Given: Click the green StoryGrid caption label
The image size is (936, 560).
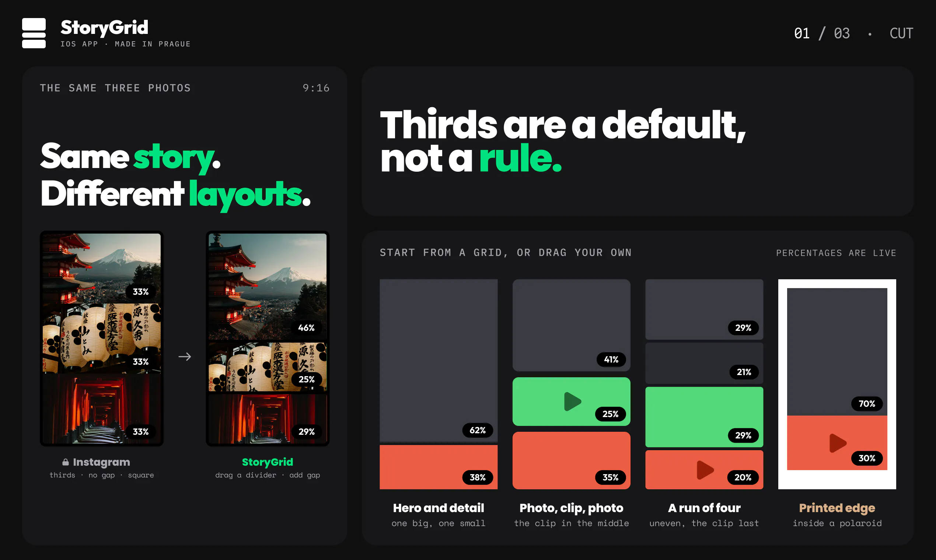Looking at the screenshot, I should coord(268,462).
